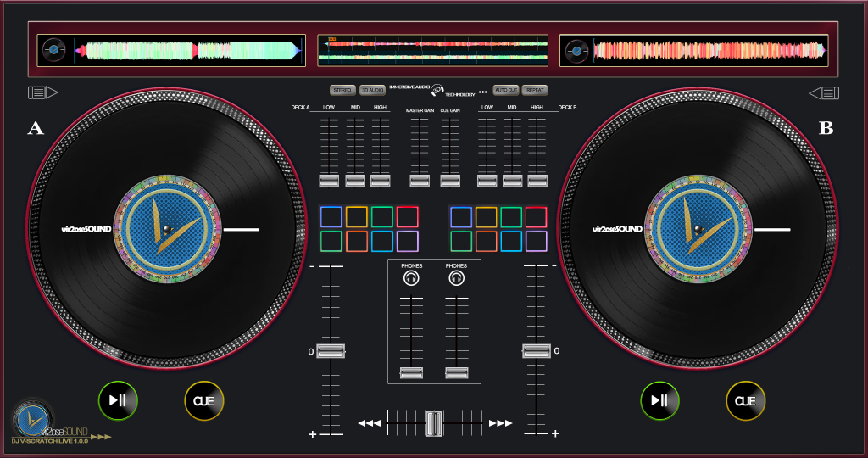The width and height of the screenshot is (868, 458).
Task: Click the Deck A MID EQ fader handle
Action: coord(355,180)
